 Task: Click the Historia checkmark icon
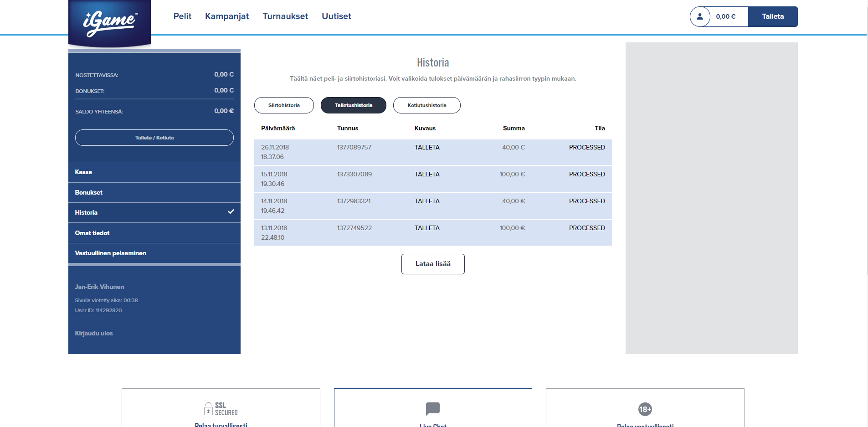tap(231, 211)
